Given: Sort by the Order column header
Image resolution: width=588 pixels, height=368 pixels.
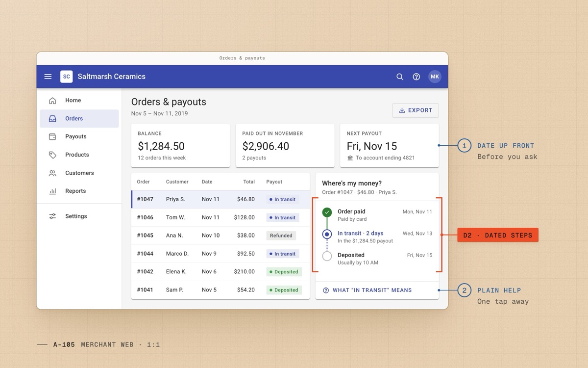Looking at the screenshot, I should 143,182.
